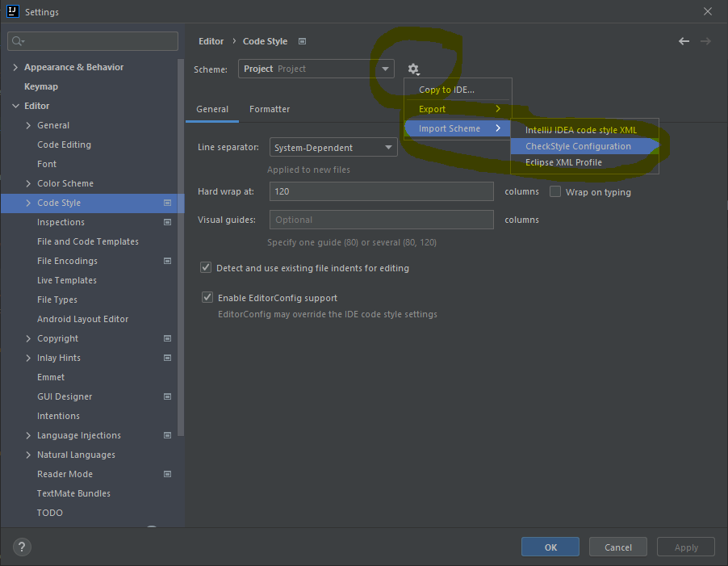Click the search magnifier icon in settings
This screenshot has width=728, height=566.
coord(18,41)
